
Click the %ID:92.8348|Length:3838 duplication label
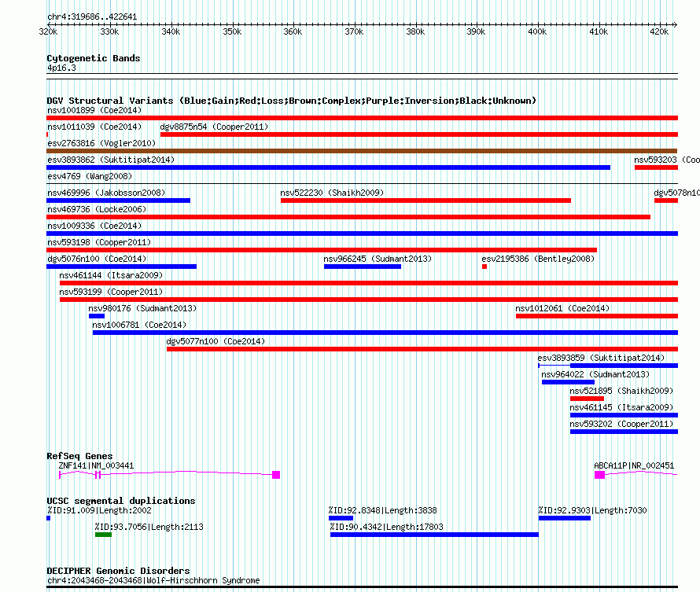click(x=383, y=511)
